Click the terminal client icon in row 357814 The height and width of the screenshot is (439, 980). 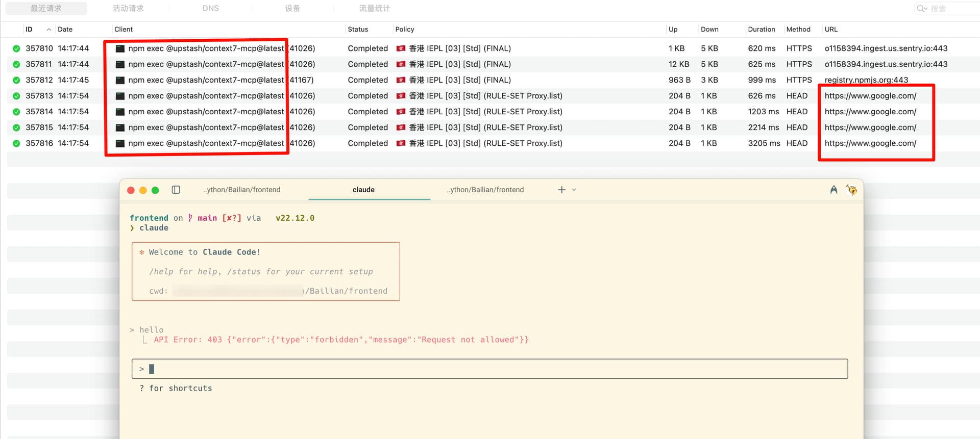(120, 112)
